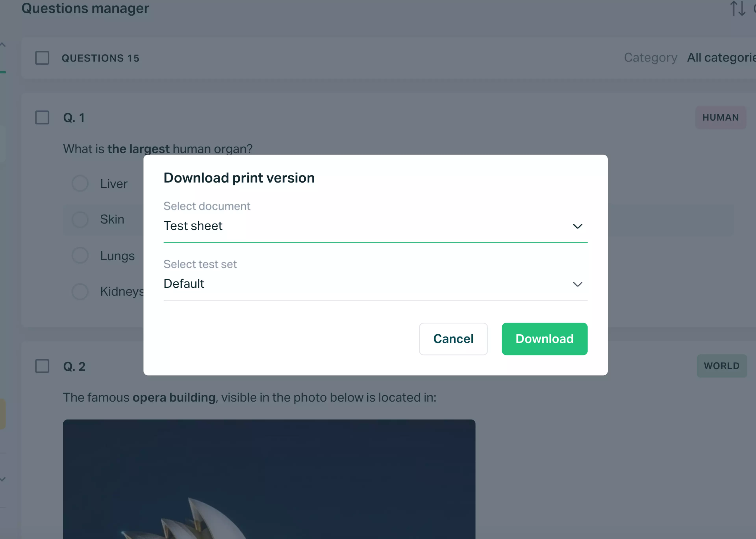Image resolution: width=756 pixels, height=539 pixels.
Task: Toggle the Q.1 checkbox
Action: click(42, 117)
